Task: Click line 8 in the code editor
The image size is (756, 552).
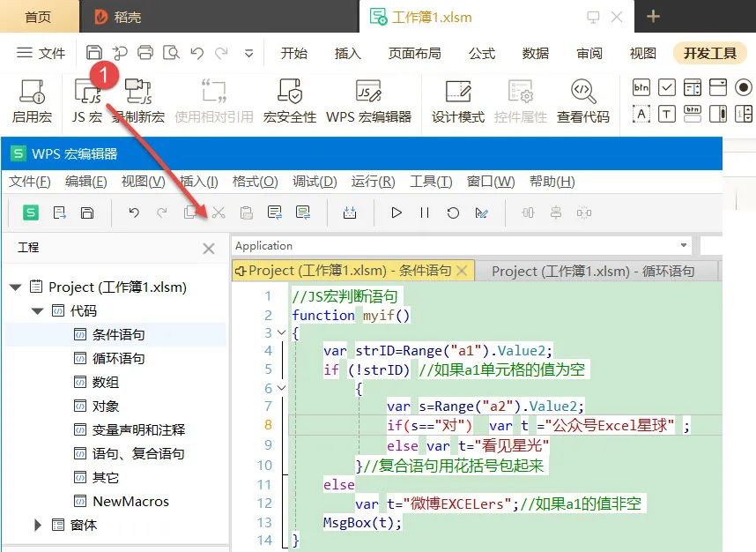Action: 505,425
